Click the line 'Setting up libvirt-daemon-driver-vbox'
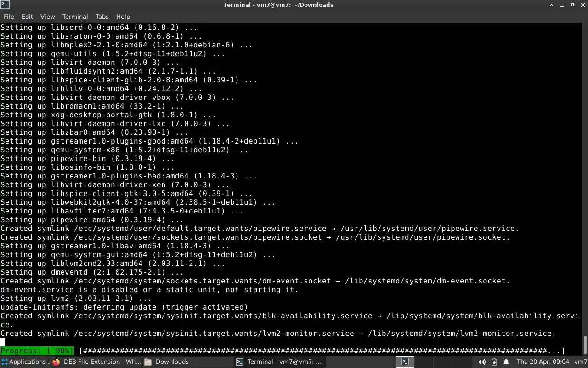Image resolution: width=588 pixels, height=368 pixels. click(x=117, y=98)
